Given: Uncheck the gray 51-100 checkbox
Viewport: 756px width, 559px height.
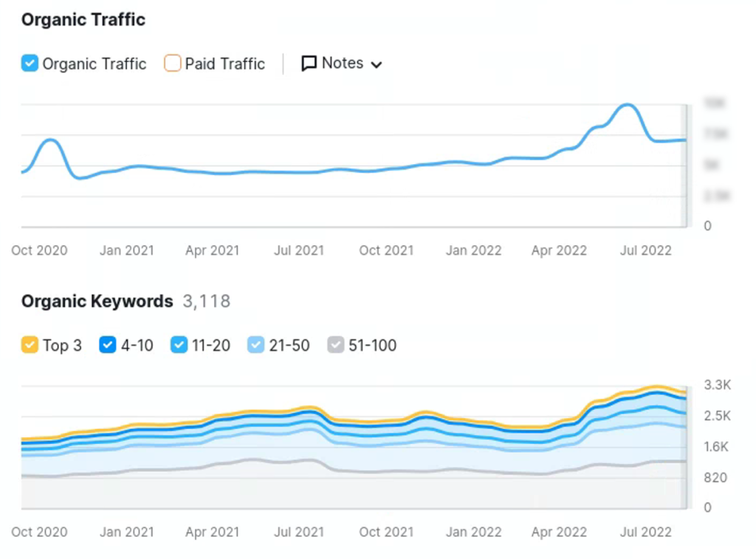Looking at the screenshot, I should pyautogui.click(x=336, y=345).
